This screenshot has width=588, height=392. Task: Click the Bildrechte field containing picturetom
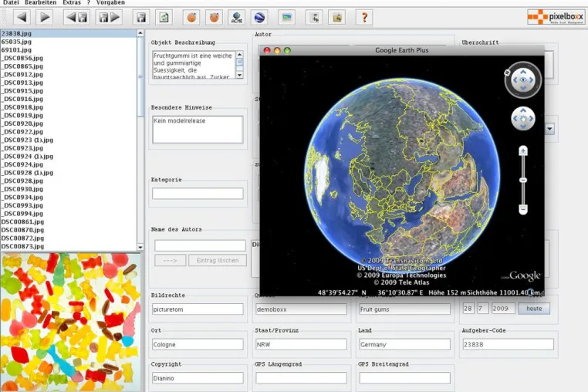pos(198,309)
